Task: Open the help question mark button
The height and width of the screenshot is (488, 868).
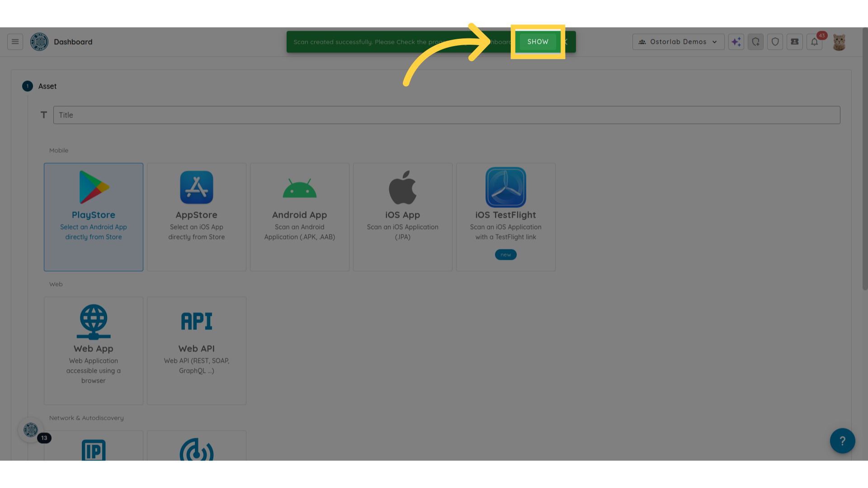Action: click(x=842, y=441)
